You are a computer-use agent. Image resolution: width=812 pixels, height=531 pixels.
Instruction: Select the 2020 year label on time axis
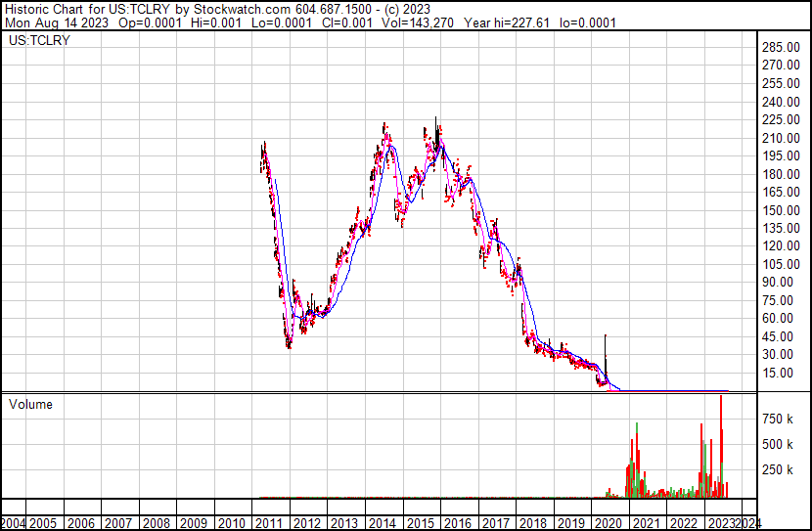pyautogui.click(x=609, y=522)
